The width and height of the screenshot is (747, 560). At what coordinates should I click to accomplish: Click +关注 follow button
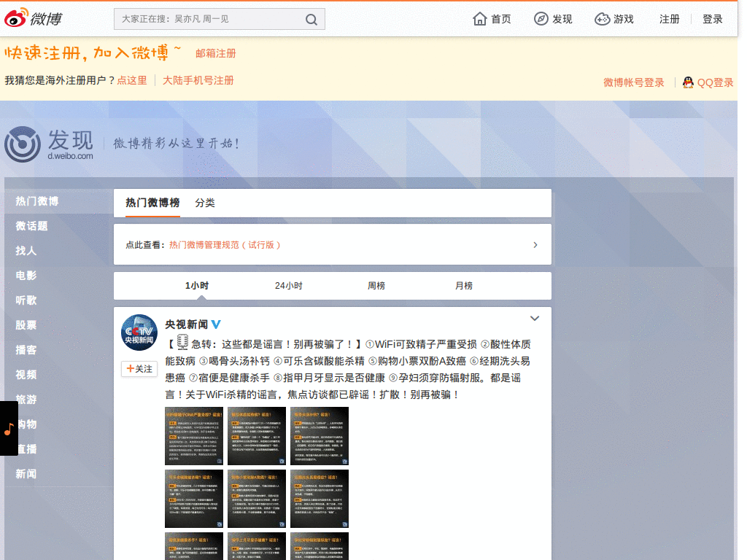(139, 368)
